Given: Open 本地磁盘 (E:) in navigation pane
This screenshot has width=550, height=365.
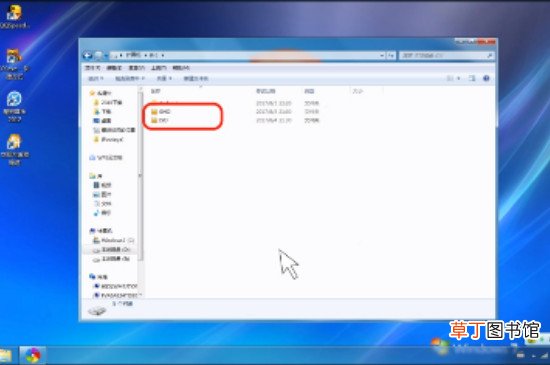Looking at the screenshot, I should pos(112,259).
